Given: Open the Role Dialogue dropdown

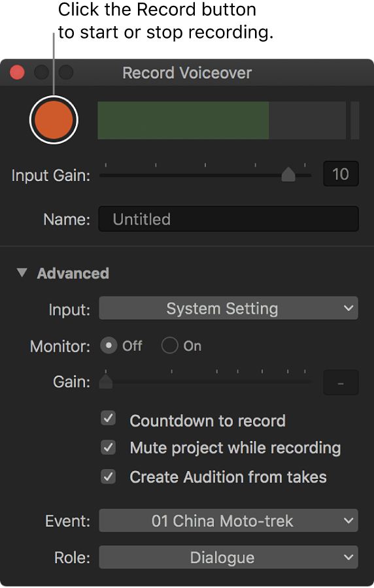Looking at the screenshot, I should pos(228,557).
